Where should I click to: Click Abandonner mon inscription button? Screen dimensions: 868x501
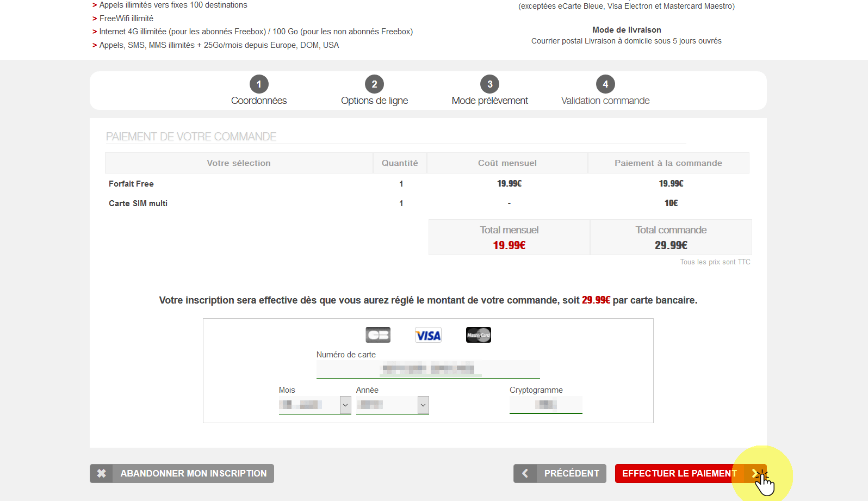pyautogui.click(x=182, y=473)
